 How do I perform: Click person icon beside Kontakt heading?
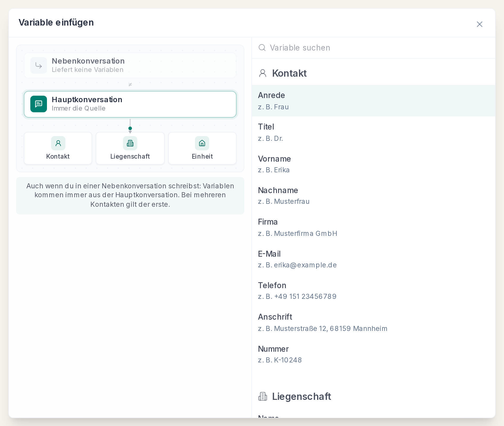(263, 73)
